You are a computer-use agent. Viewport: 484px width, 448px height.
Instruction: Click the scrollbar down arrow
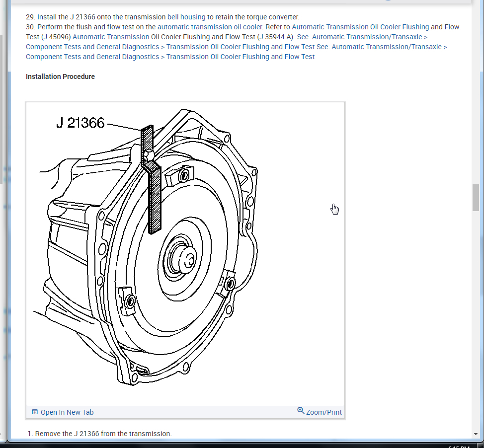tap(476, 434)
